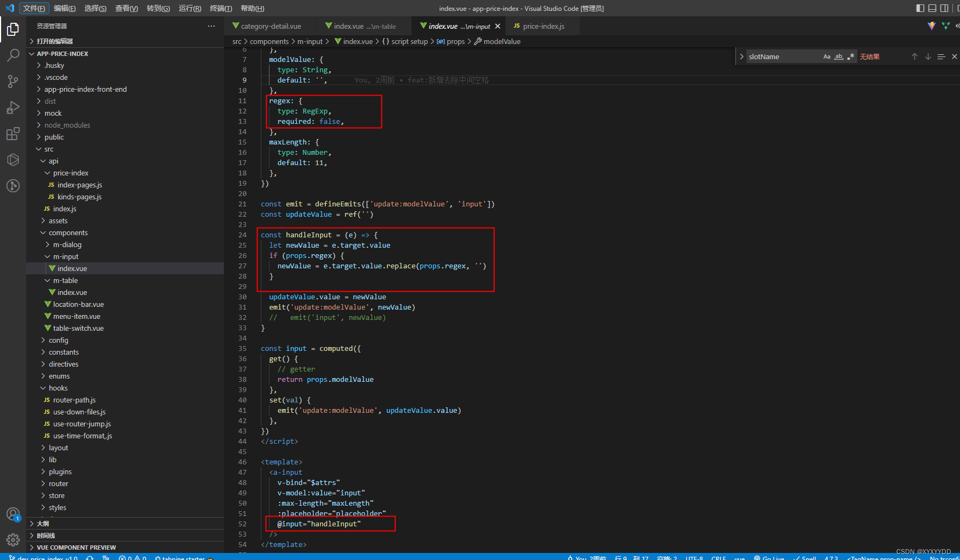Switch to price-index.js tab
The image size is (960, 560).
pyautogui.click(x=543, y=26)
